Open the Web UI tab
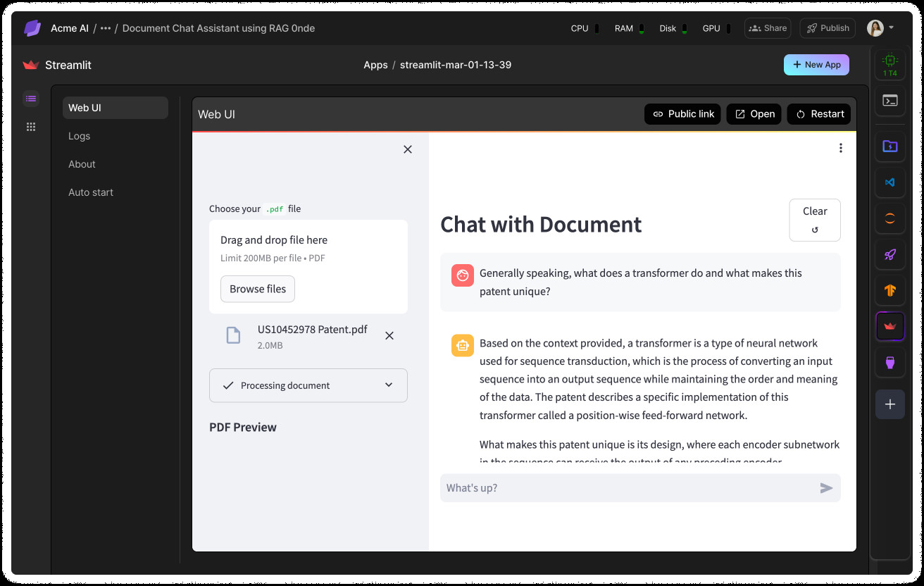924x586 pixels. [x=115, y=108]
